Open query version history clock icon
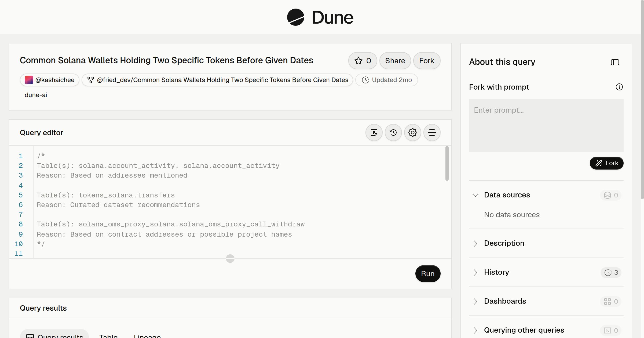Viewport: 644px width, 338px height. click(x=393, y=133)
